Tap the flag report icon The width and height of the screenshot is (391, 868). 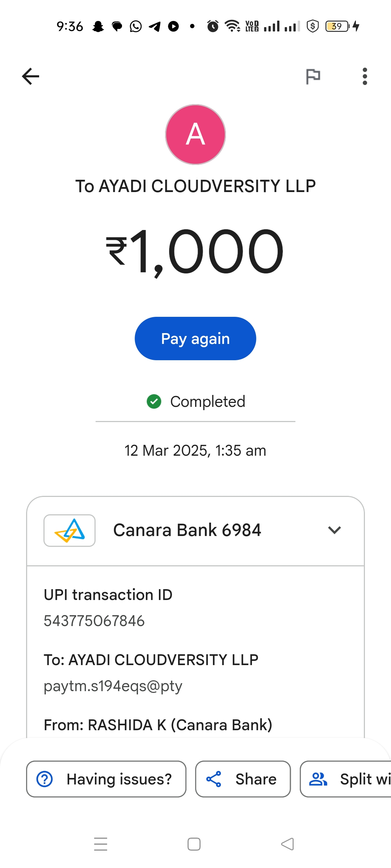pyautogui.click(x=313, y=76)
